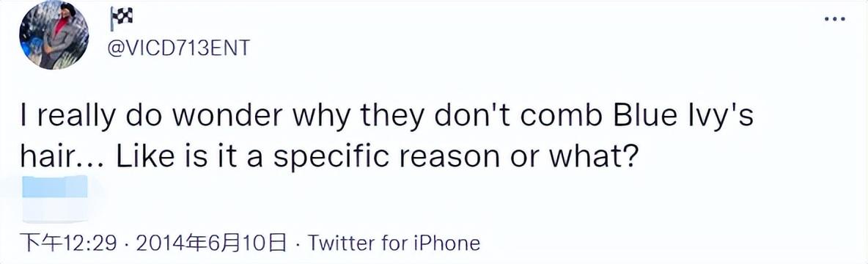The width and height of the screenshot is (868, 264).
Task: Click the word "Twitter" in the footer
Action: coord(340,243)
